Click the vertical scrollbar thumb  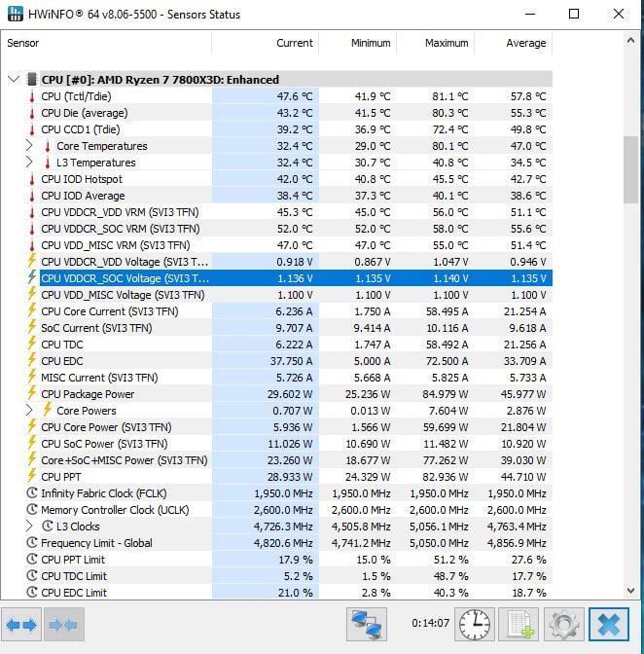pyautogui.click(x=630, y=169)
